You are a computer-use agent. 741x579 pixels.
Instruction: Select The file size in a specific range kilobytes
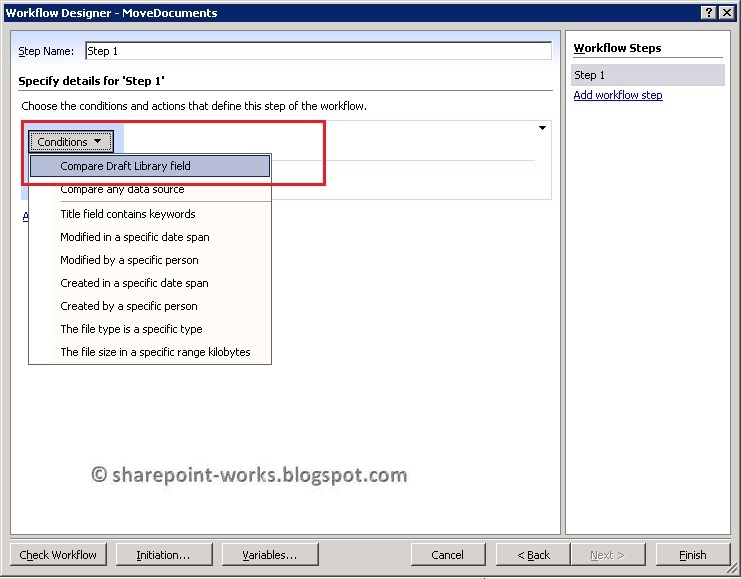150,352
